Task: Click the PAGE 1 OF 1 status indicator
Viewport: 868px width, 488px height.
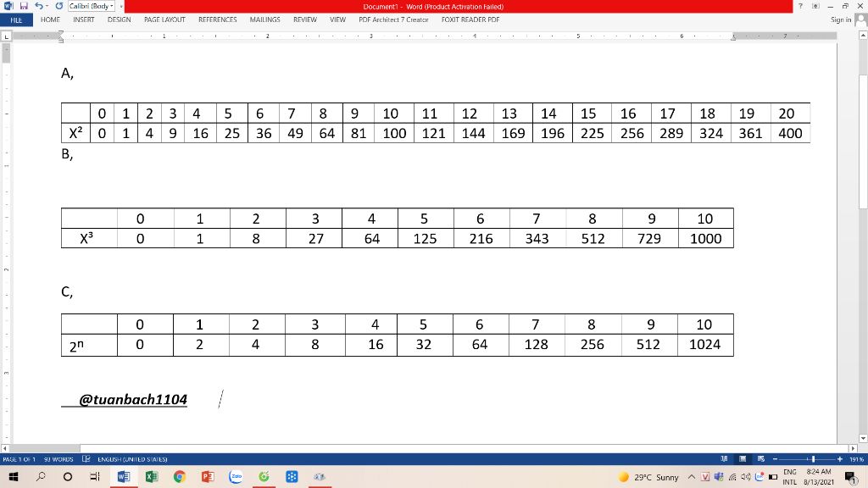Action: 19,459
